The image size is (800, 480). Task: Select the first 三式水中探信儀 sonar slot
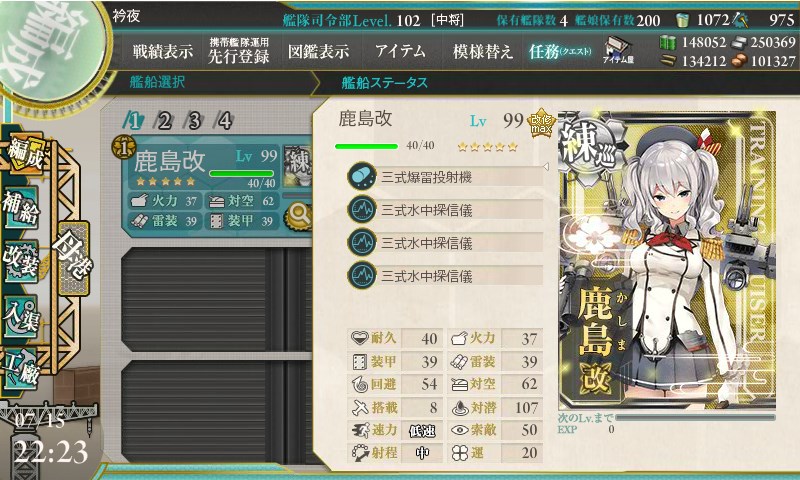[x=444, y=210]
